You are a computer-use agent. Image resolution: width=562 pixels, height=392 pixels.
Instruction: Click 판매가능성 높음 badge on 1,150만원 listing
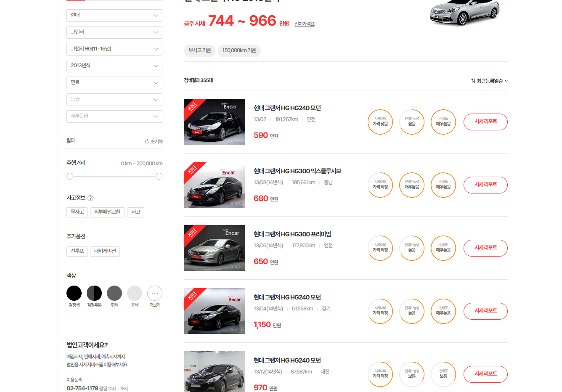(x=412, y=311)
